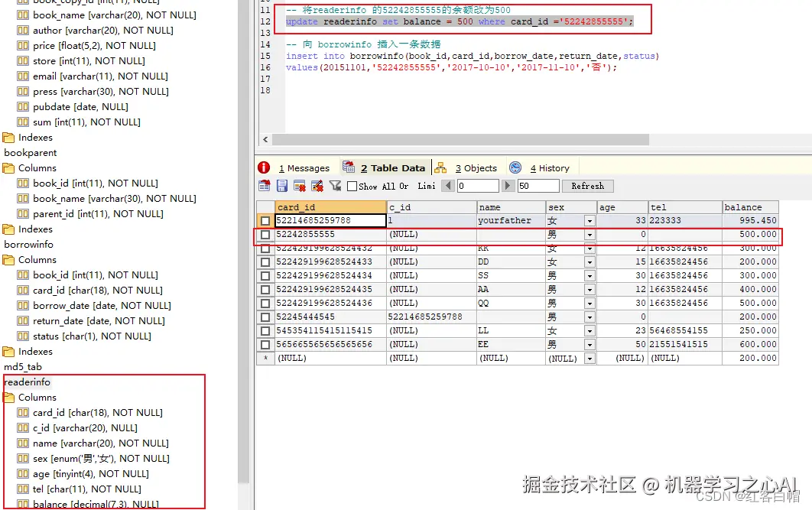Click the previous page arrow beside limit field

tap(448, 185)
